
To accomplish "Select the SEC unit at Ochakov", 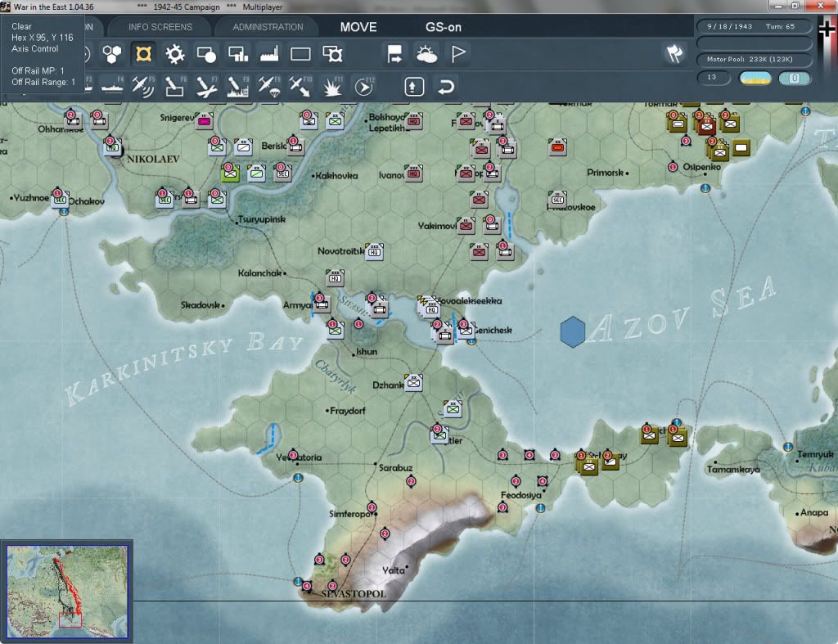I will (60, 199).
